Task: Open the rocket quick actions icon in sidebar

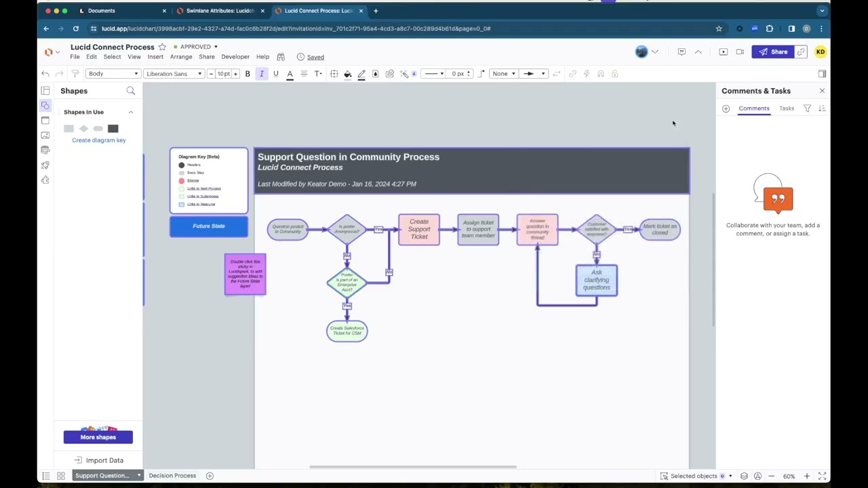Action: (x=45, y=165)
